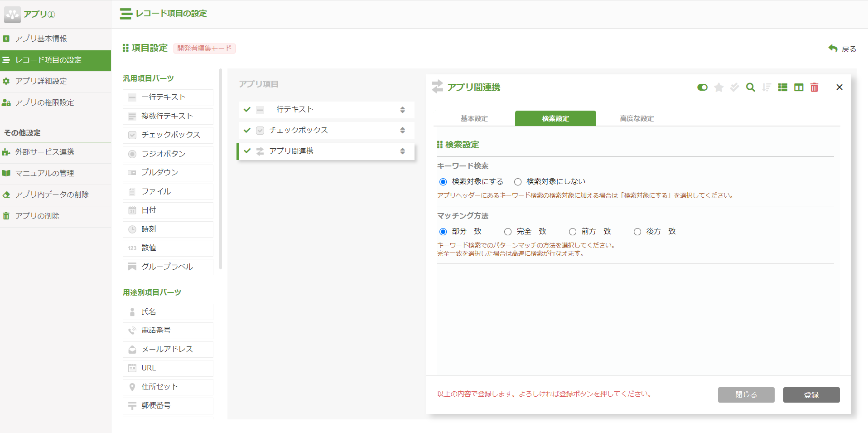Add a 日付 field from the parts list

pyautogui.click(x=168, y=210)
